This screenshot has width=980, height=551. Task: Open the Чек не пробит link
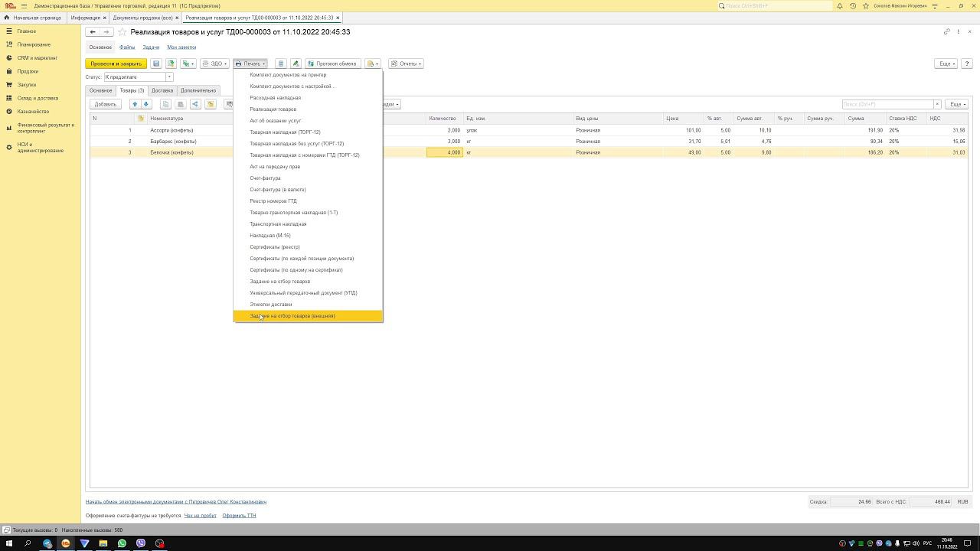coord(200,516)
